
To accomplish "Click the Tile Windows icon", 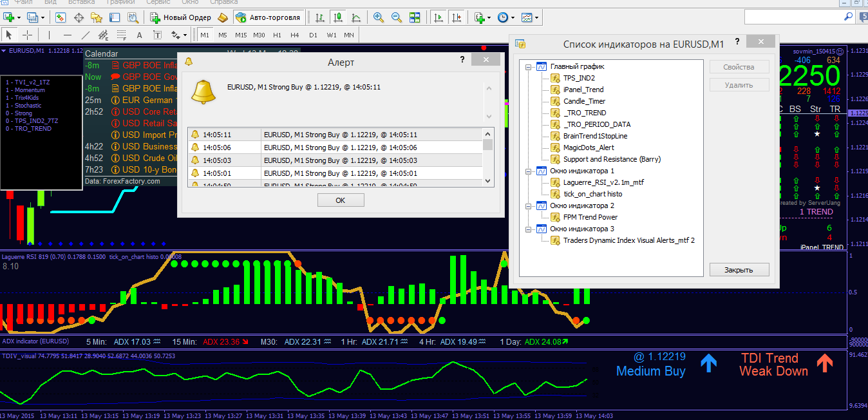I will coord(415,17).
